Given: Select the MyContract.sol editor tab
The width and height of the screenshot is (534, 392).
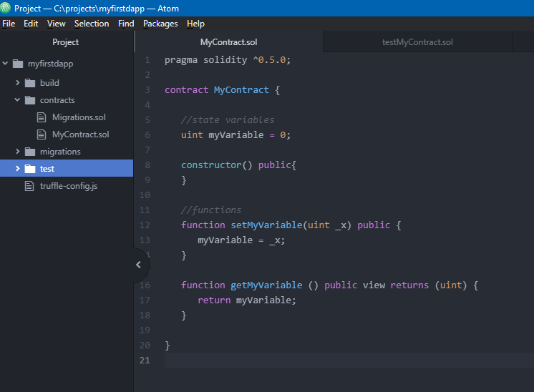Looking at the screenshot, I should 228,42.
